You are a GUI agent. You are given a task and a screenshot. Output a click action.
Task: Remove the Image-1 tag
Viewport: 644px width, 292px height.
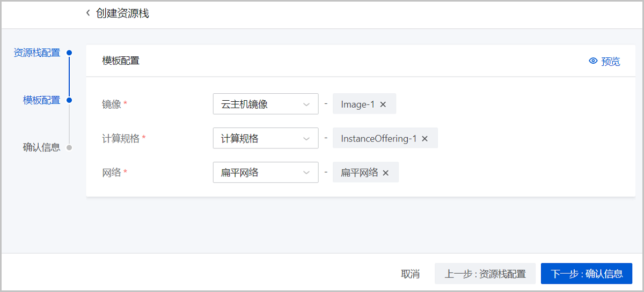(x=383, y=104)
